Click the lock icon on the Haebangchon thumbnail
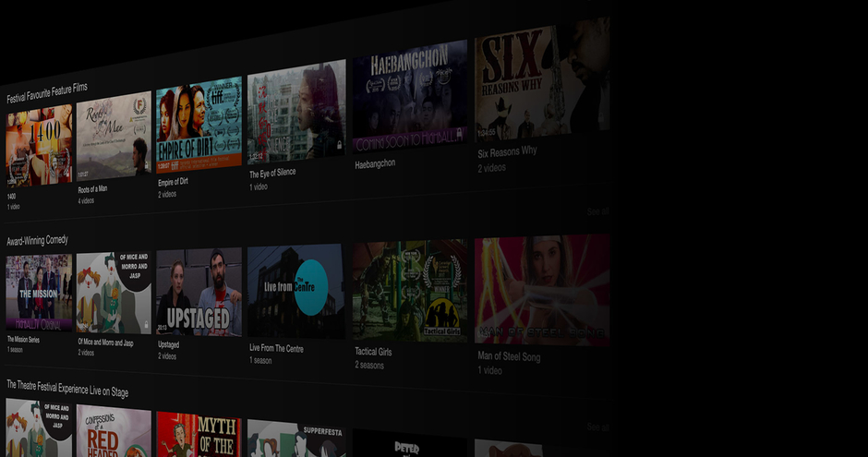868x457 pixels. point(459,133)
